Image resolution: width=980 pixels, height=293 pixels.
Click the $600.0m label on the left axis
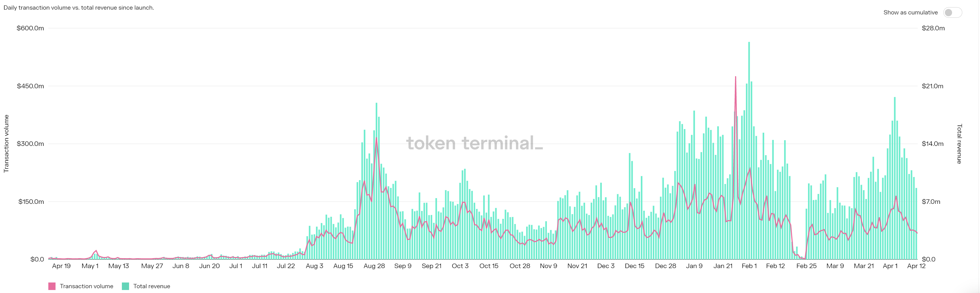point(30,28)
